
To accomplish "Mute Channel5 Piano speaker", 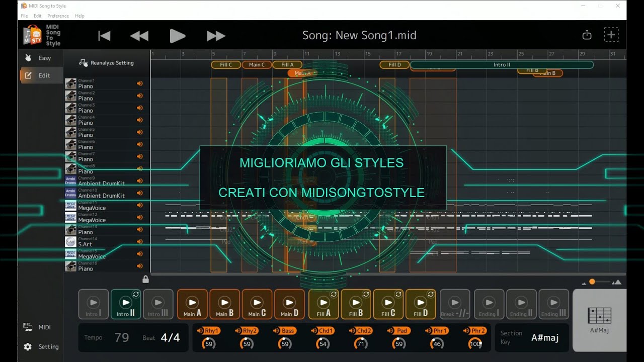I will pyautogui.click(x=140, y=132).
